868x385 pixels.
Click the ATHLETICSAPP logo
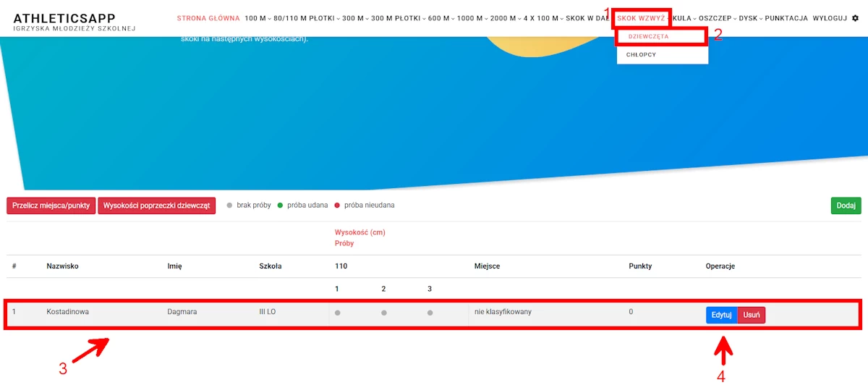64,18
